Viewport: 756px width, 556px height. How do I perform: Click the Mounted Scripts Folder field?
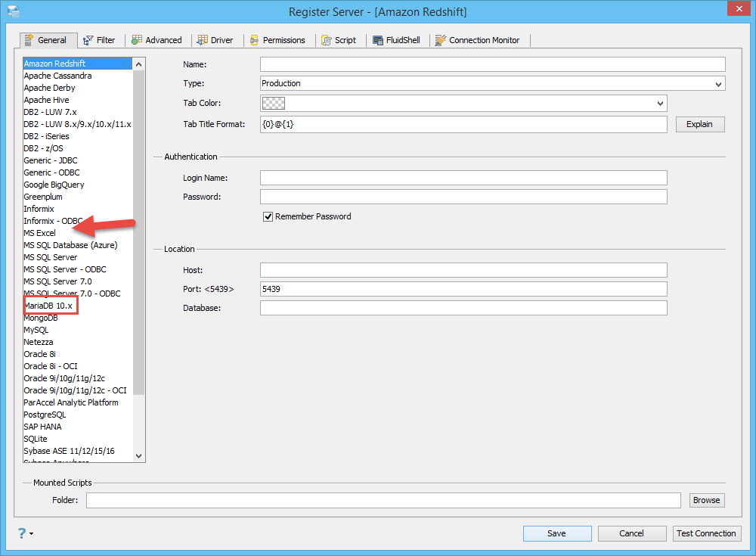tap(384, 501)
